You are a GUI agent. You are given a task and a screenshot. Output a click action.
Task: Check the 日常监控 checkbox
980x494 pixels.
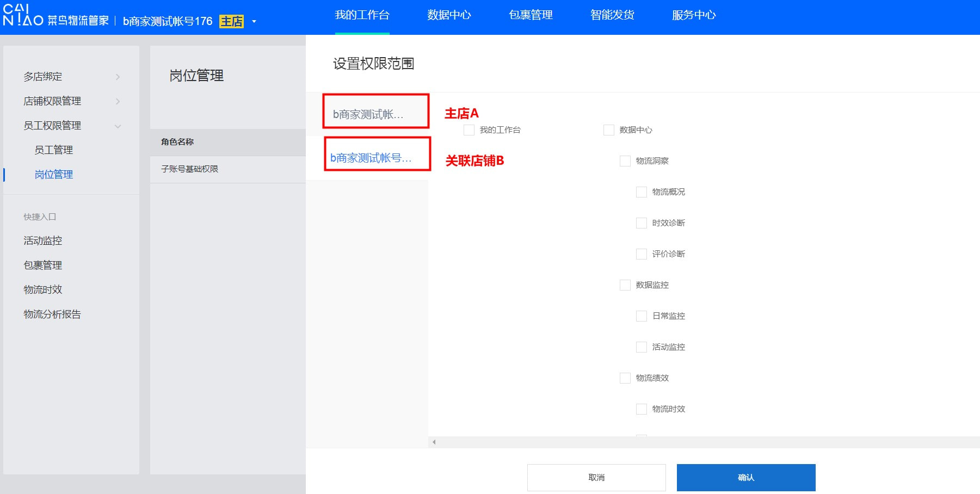click(642, 316)
